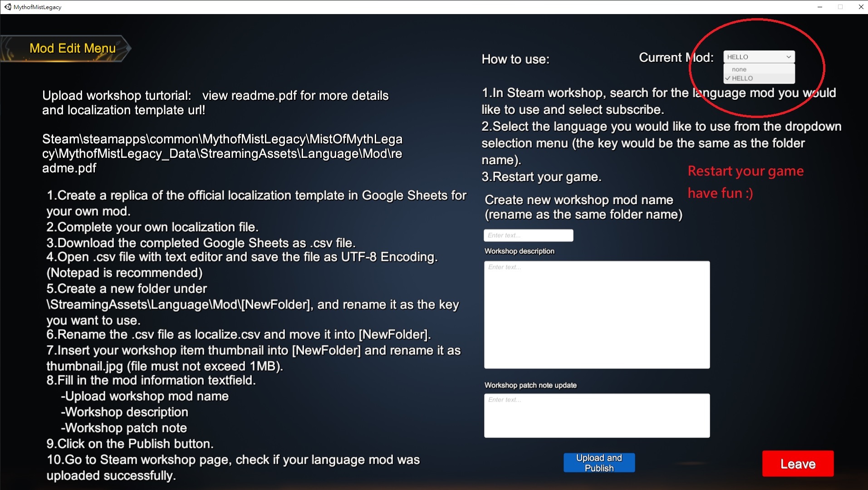
Task: Click into Workshop patch note update box
Action: [597, 415]
